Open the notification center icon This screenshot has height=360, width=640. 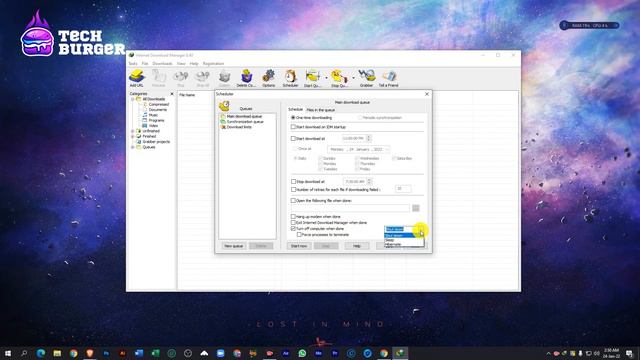[629, 353]
